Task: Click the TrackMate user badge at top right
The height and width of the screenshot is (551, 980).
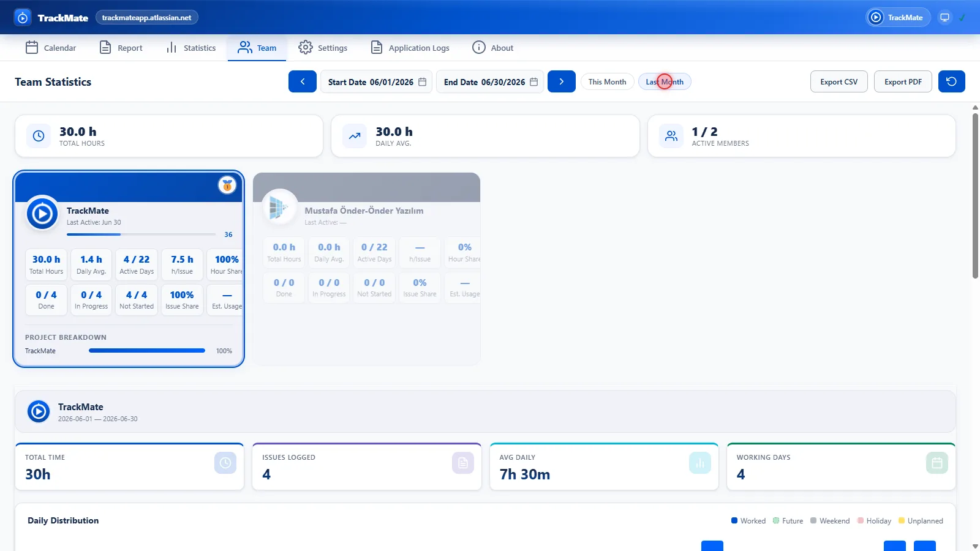Action: pyautogui.click(x=898, y=18)
